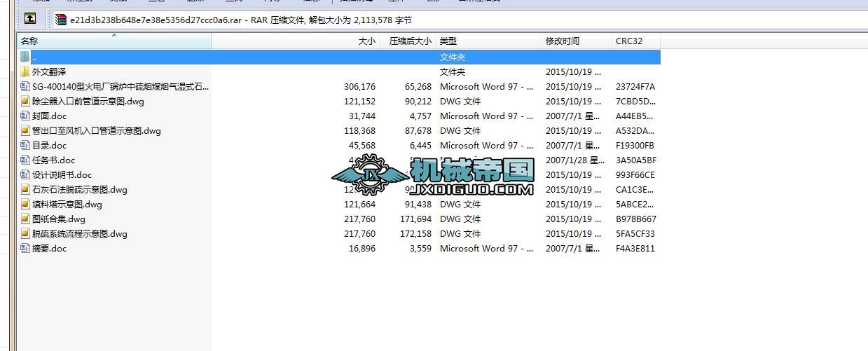868x351 pixels.
Task: Select file name 目录.doc
Action: tap(50, 145)
